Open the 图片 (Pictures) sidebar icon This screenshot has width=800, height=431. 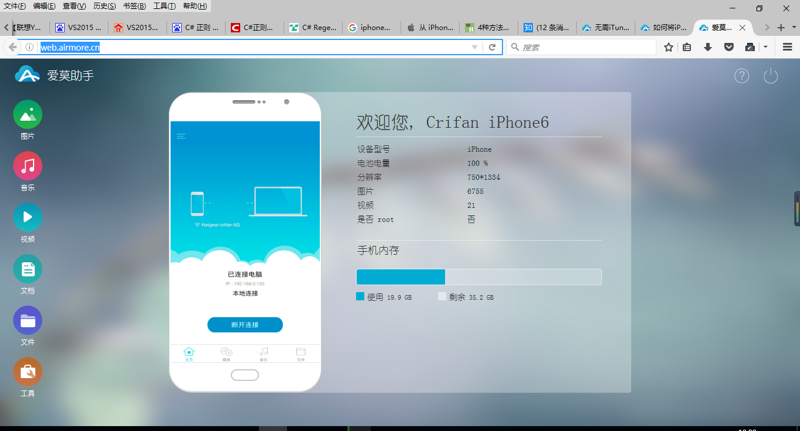coord(28,114)
